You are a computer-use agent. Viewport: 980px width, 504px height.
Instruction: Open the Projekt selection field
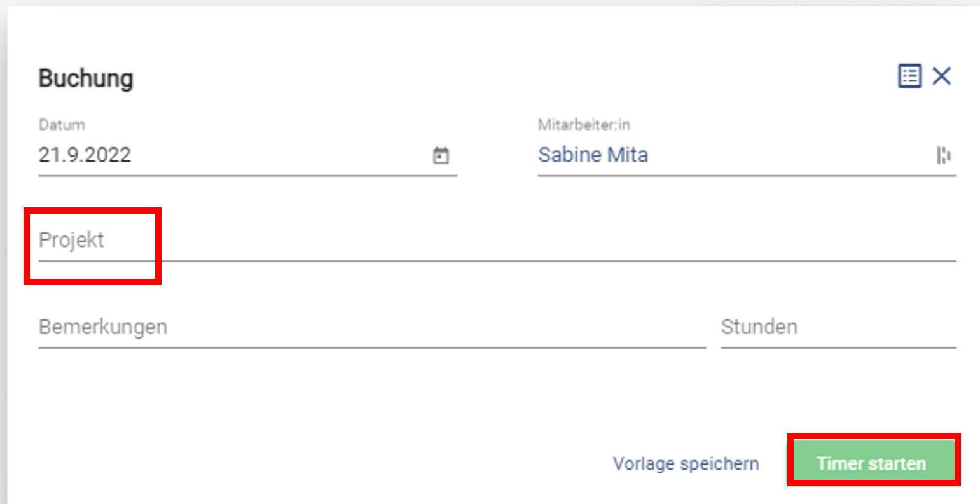tap(496, 241)
